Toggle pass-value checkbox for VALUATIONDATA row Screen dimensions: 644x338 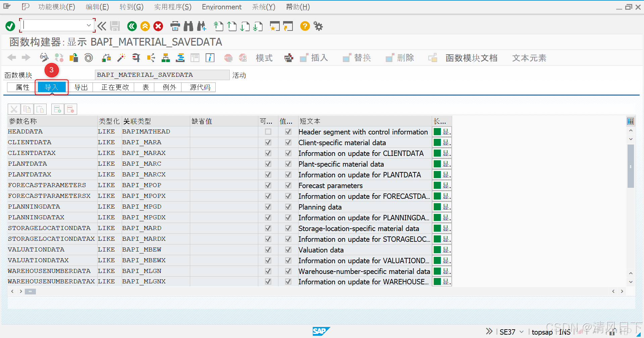[x=288, y=250]
